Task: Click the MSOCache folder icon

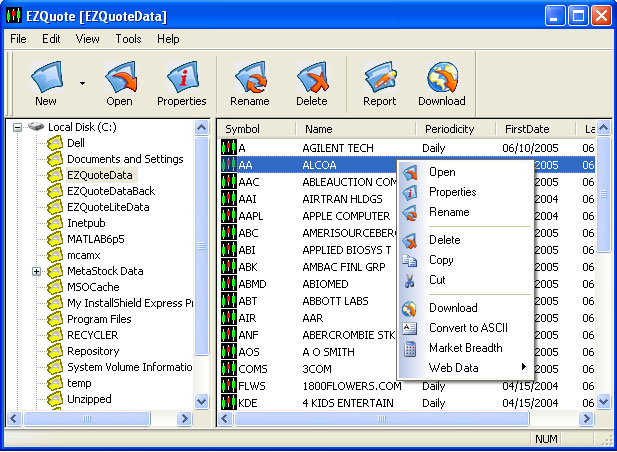Action: (x=55, y=288)
